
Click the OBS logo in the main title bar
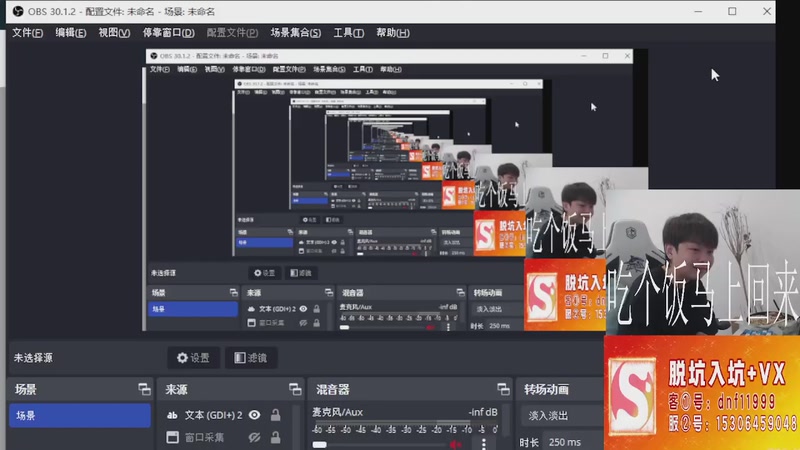pyautogui.click(x=18, y=11)
